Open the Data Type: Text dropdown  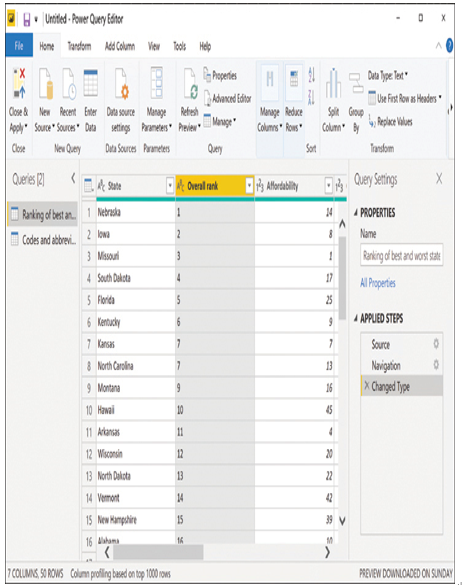pyautogui.click(x=388, y=75)
